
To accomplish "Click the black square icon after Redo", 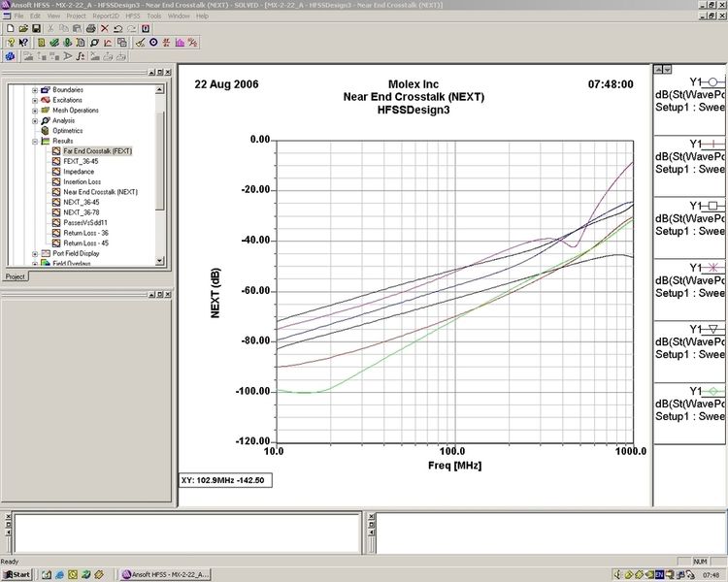I will tap(146, 29).
